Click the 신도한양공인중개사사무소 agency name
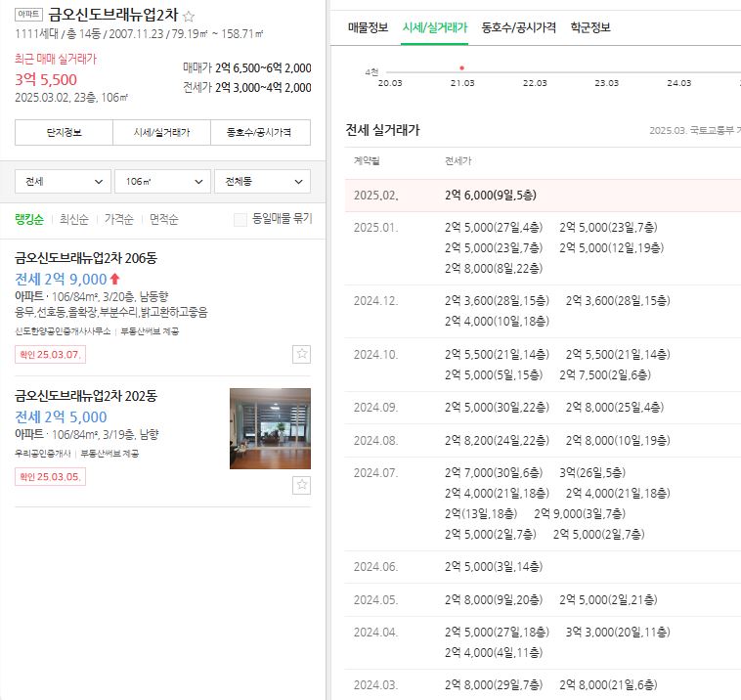741x700 pixels. (x=63, y=331)
